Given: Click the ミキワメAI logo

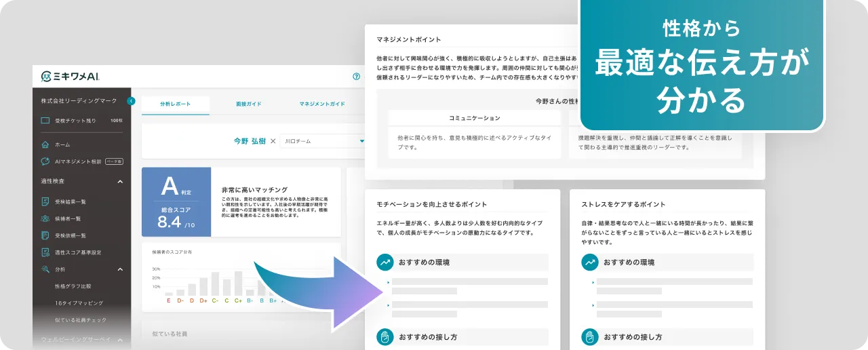Looking at the screenshot, I should pyautogui.click(x=71, y=77).
